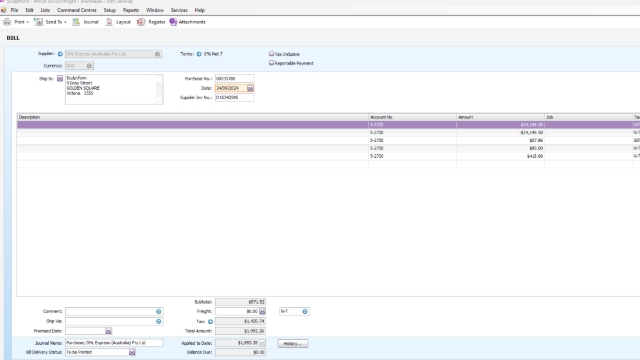Click the Purchase No. input field
Image resolution: width=640 pixels, height=360 pixels.
click(234, 78)
